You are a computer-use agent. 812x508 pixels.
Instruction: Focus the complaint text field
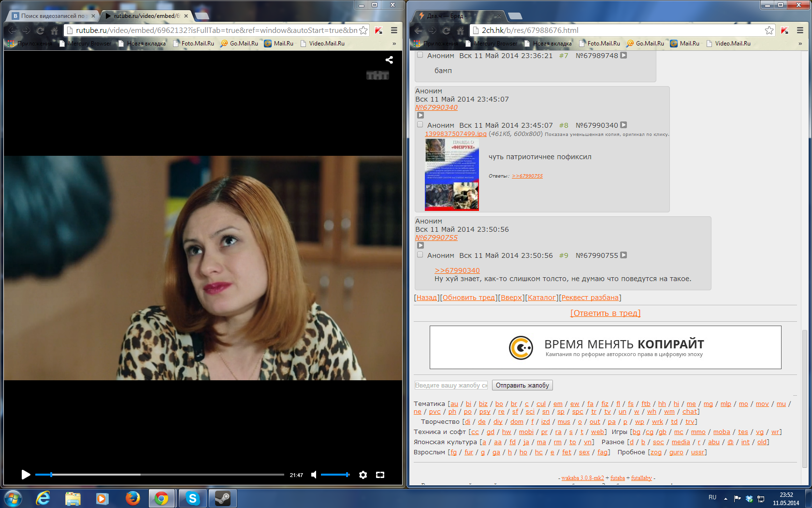pyautogui.click(x=451, y=386)
